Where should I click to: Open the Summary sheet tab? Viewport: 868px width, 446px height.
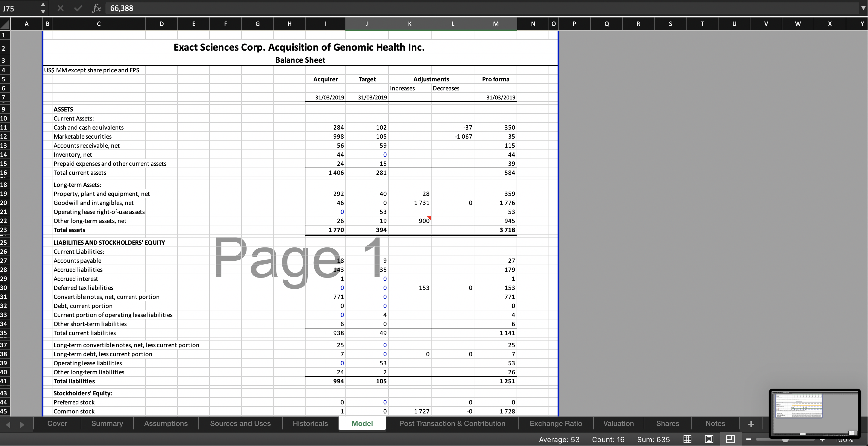[107, 423]
